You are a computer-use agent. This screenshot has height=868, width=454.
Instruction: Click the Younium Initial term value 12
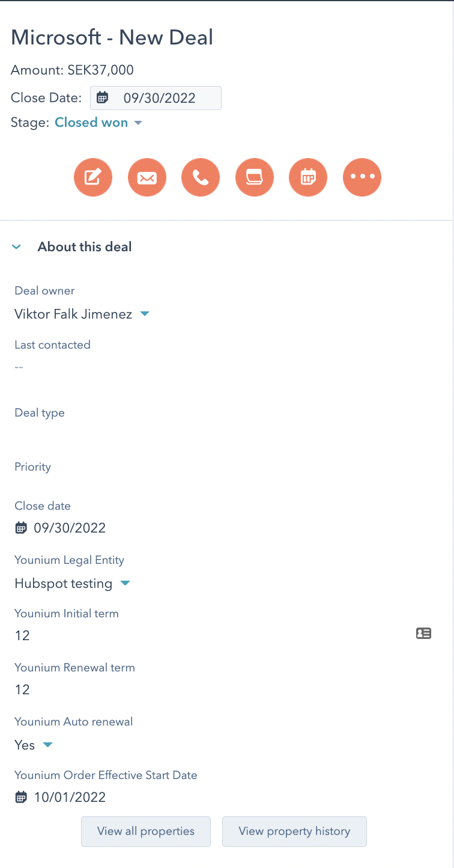(x=22, y=635)
